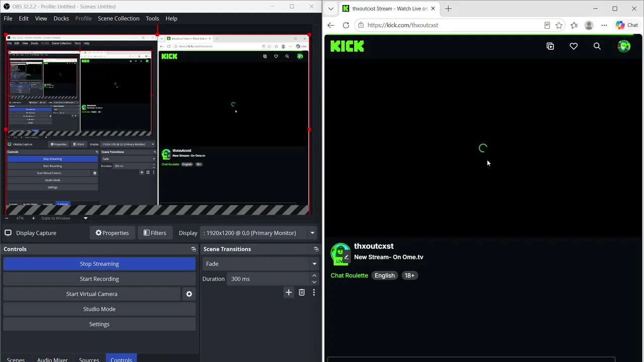The width and height of the screenshot is (644, 362).
Task: Click the Chat Roulette category link
Action: pos(349,276)
